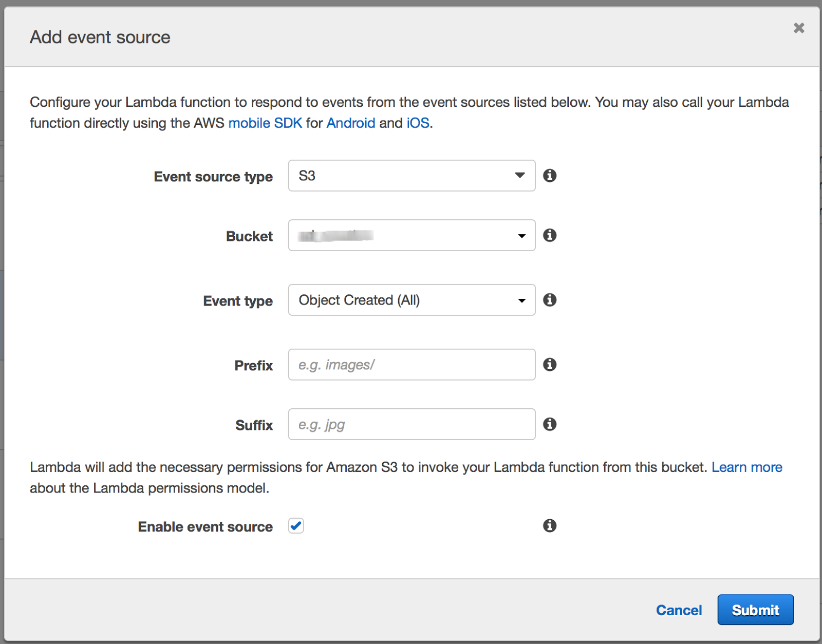Open the Suffix info tooltip icon
Viewport: 822px width, 644px height.
click(x=549, y=424)
